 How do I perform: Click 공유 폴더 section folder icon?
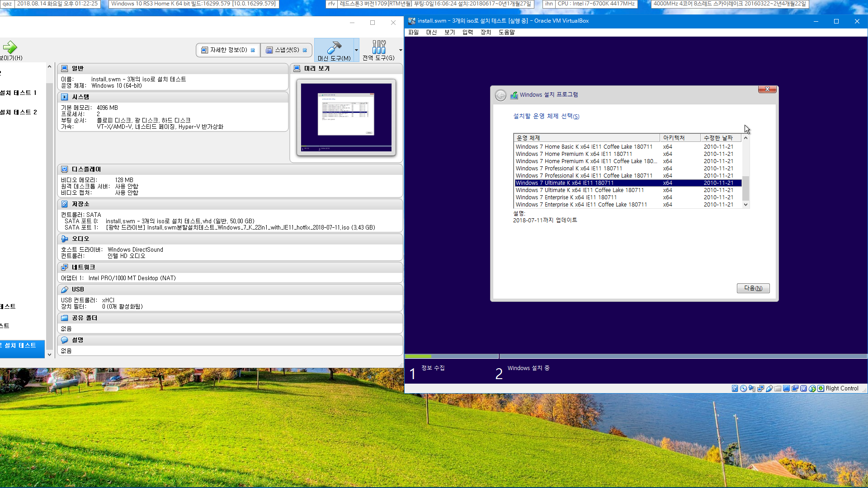[65, 318]
